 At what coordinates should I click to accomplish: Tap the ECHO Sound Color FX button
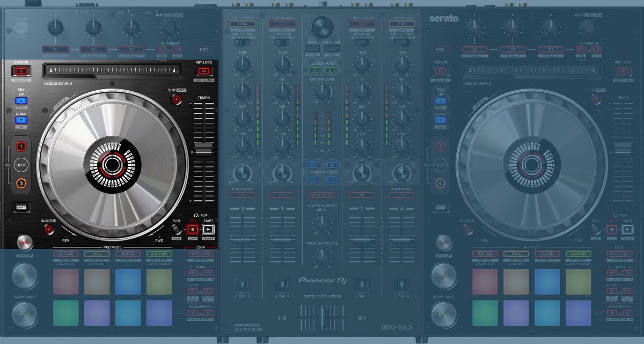(312, 165)
